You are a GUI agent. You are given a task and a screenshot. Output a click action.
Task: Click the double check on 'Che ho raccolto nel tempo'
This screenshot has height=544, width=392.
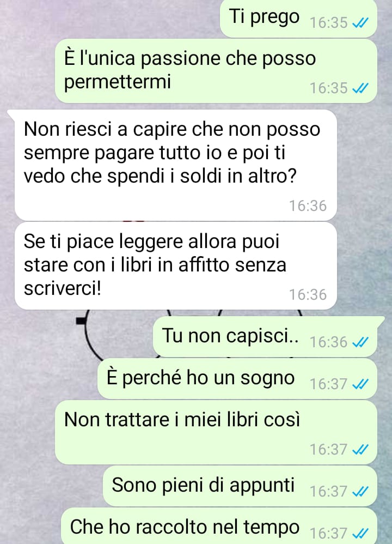click(x=360, y=533)
